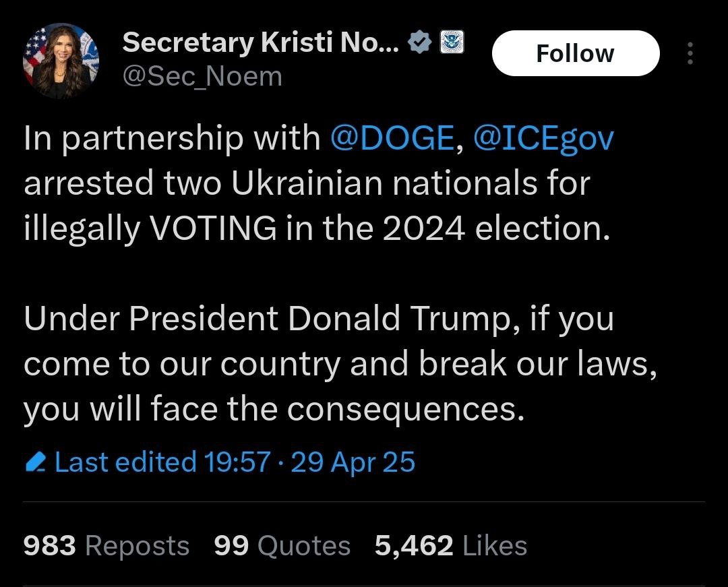Click the 'arrested two Ukrainian nationals for' line
This screenshot has height=587, width=728.
coord(307,183)
